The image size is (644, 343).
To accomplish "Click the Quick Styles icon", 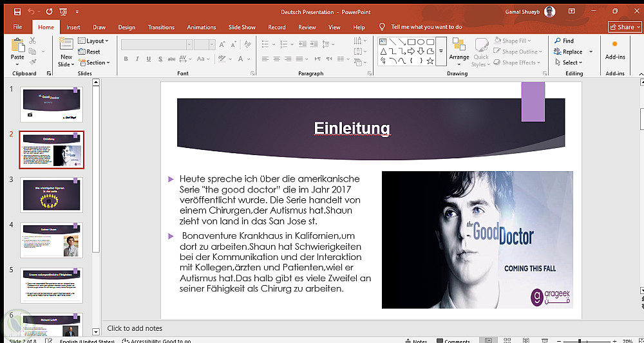I will [x=480, y=45].
